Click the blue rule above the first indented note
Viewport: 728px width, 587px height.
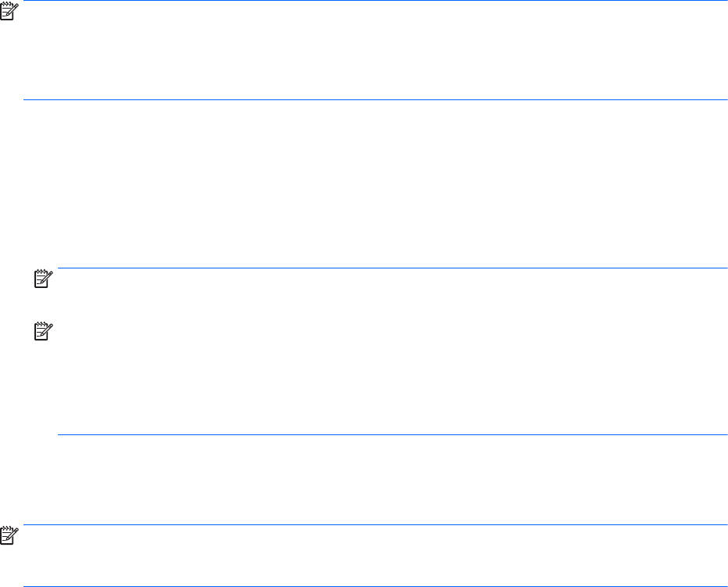point(391,268)
